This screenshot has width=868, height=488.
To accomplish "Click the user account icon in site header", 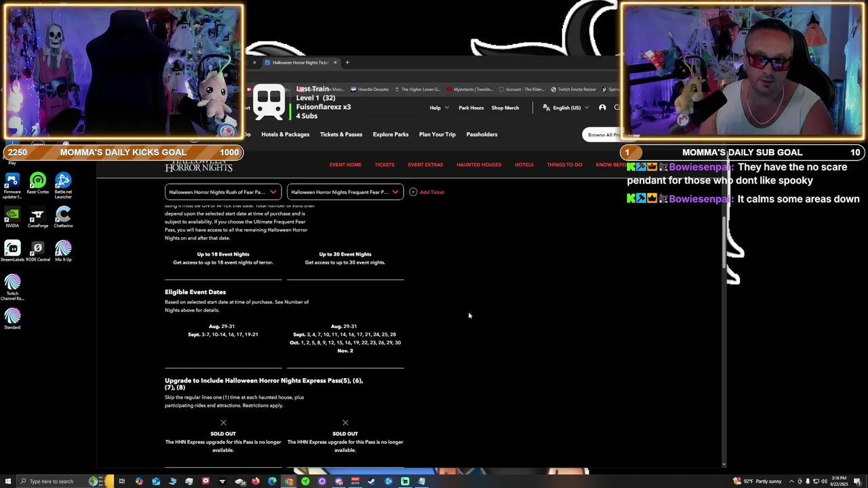I will (602, 108).
